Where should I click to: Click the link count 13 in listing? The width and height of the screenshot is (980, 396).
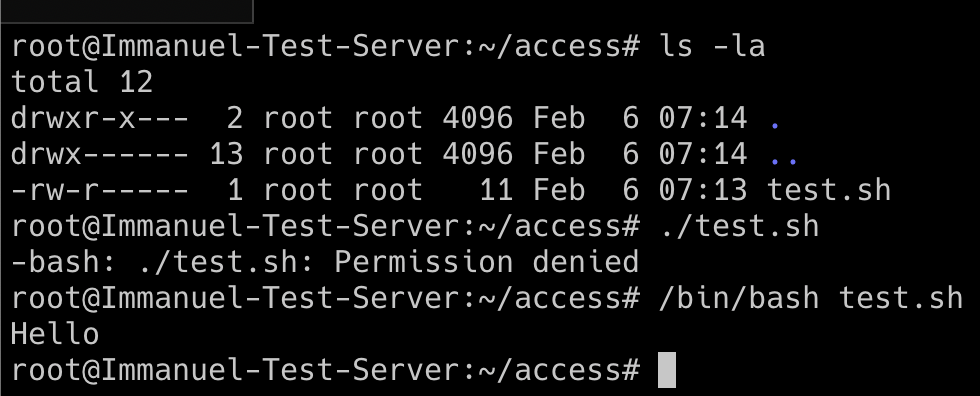click(x=226, y=154)
